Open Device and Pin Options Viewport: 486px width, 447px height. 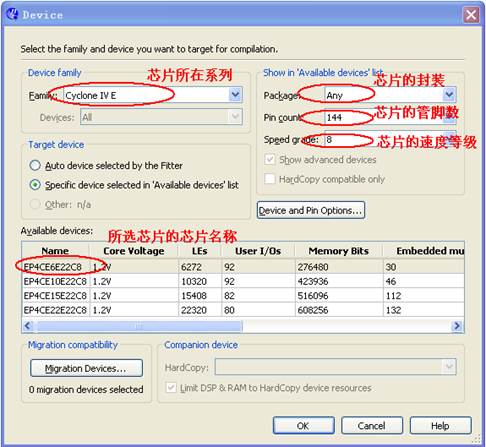point(311,210)
